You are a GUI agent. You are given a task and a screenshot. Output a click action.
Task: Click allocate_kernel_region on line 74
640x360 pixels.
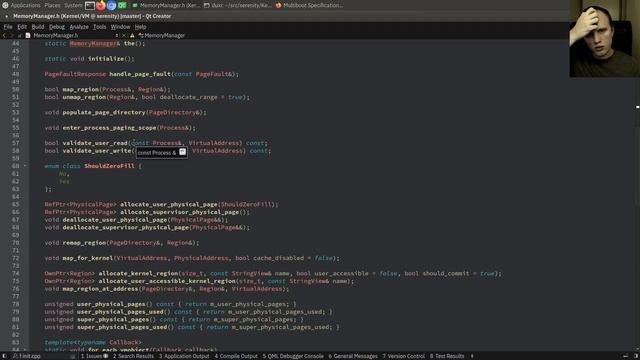[x=138, y=273]
